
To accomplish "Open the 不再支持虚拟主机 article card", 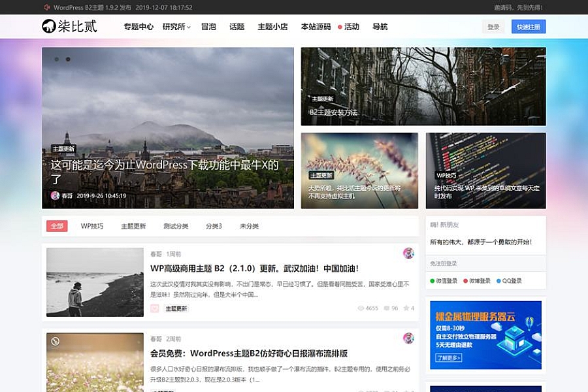I will click(359, 171).
